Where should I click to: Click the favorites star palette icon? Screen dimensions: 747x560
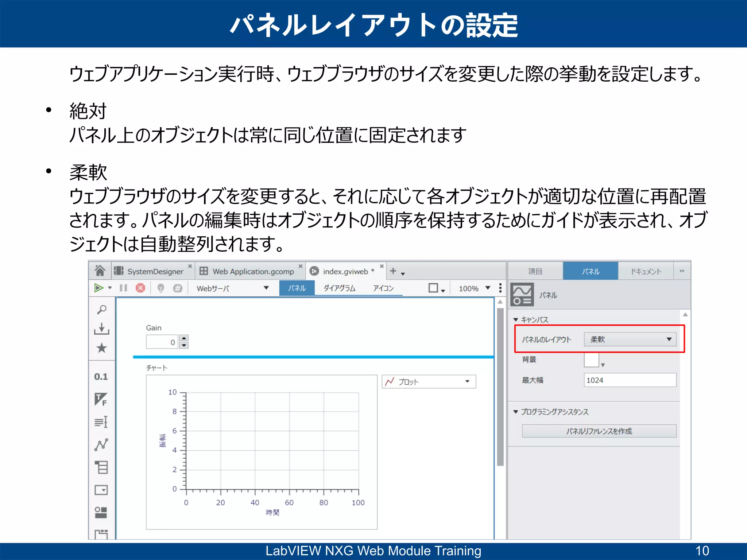click(x=102, y=348)
